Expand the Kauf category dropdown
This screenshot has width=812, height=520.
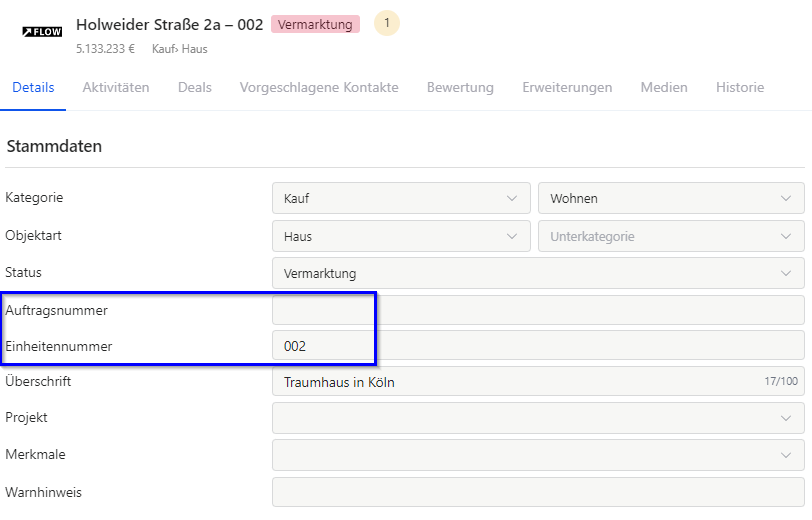[401, 198]
